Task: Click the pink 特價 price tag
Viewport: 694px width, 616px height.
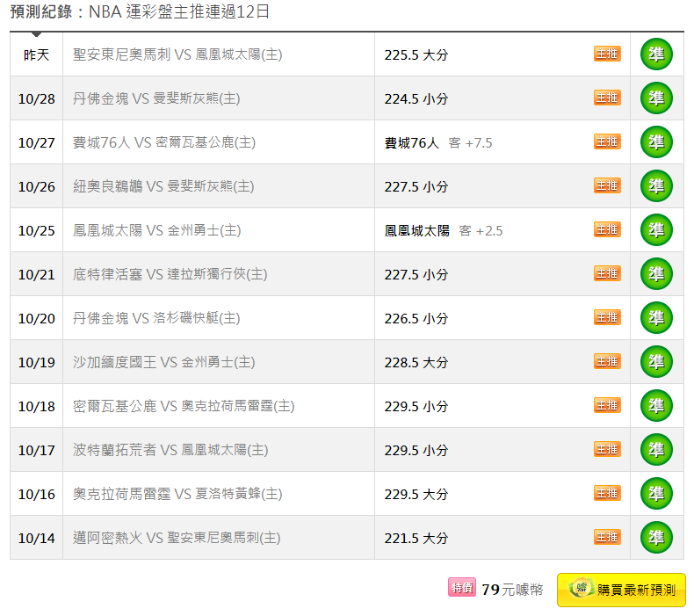Action: point(462,587)
